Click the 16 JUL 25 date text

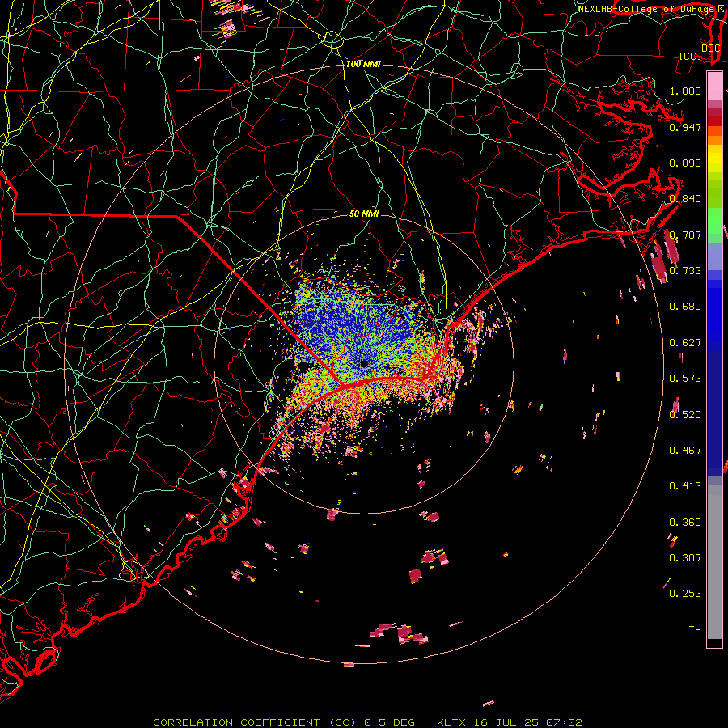[506, 722]
